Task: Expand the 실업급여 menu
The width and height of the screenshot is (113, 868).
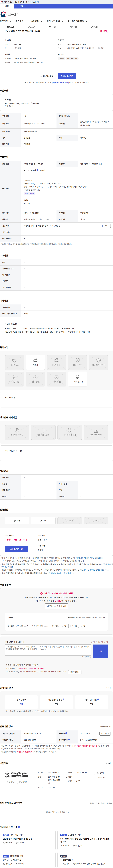Action: [37, 21]
